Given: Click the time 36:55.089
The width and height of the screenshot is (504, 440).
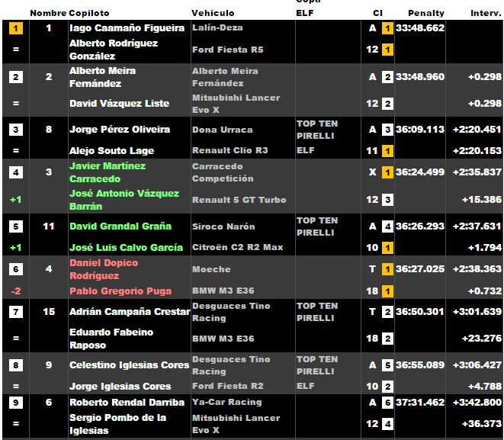Looking at the screenshot, I should tap(420, 365).
